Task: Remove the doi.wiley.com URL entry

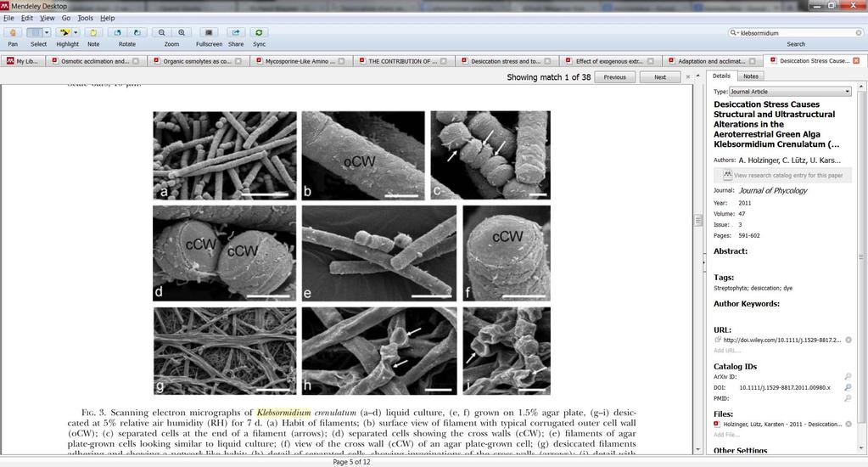Action: click(848, 340)
